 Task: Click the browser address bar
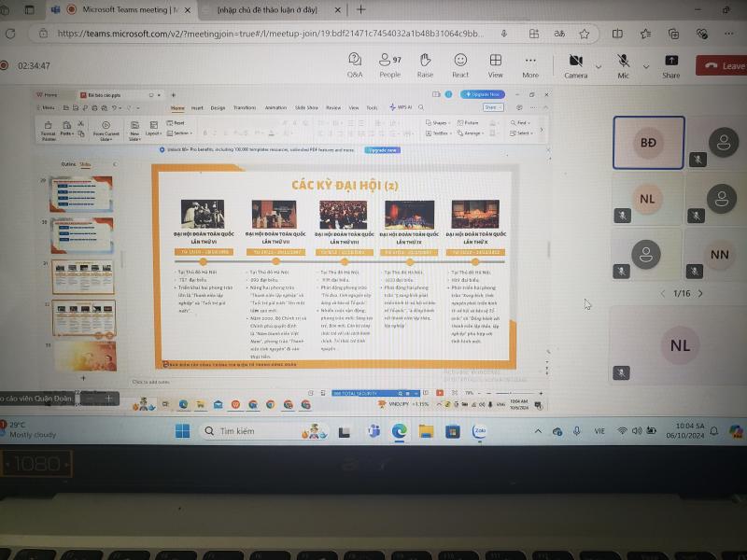(x=271, y=33)
